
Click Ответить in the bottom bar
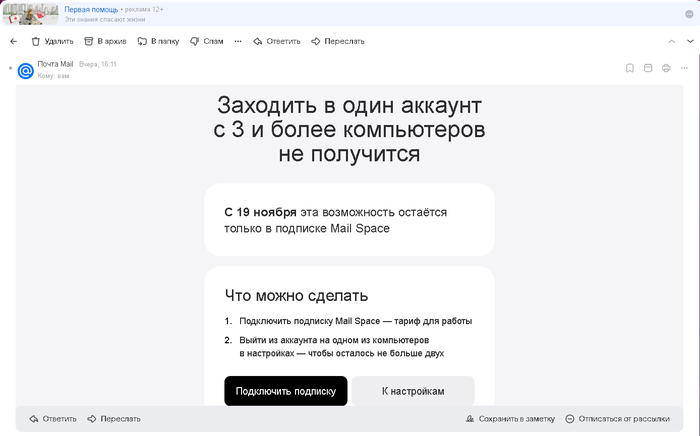[x=53, y=419]
